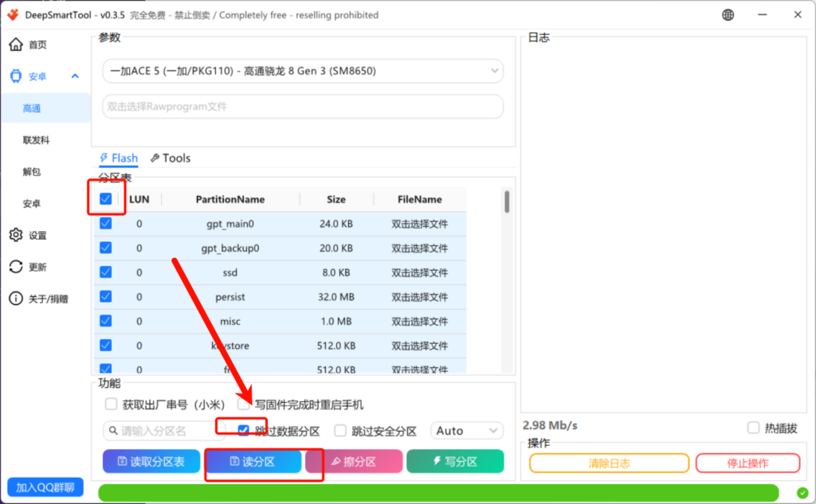The height and width of the screenshot is (504, 816).
Task: Open the 首页 home page
Action: pos(16,45)
